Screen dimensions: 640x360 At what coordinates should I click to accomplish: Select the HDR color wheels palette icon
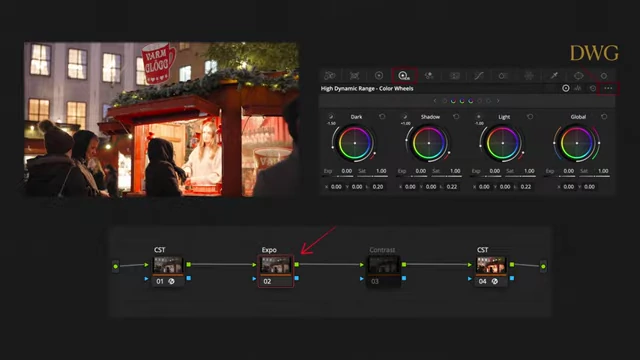pyautogui.click(x=404, y=76)
